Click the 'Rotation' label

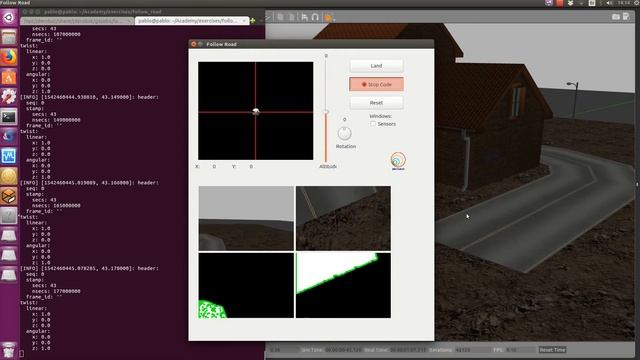pos(346,146)
